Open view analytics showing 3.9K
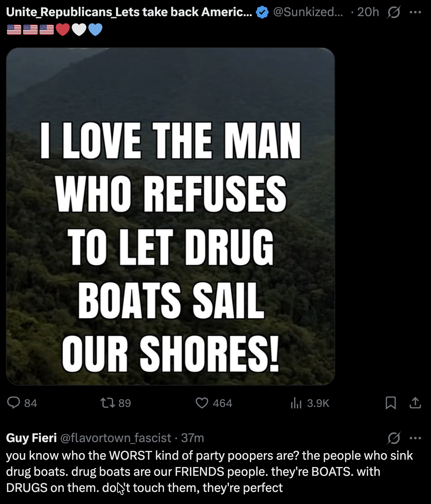The height and width of the screenshot is (504, 431). point(296,403)
